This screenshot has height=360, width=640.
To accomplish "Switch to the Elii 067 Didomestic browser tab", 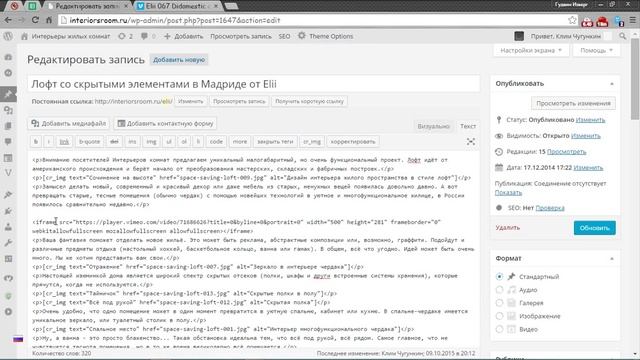I will tap(177, 6).
